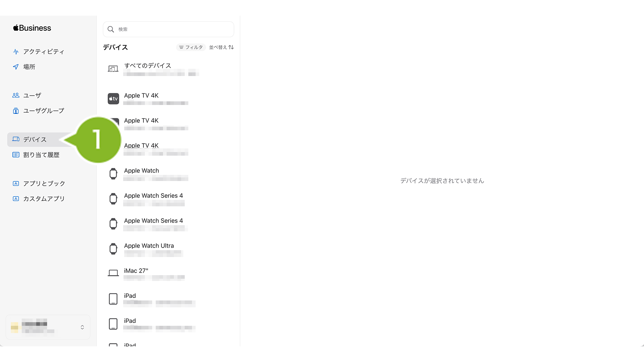
Task: Open the first Apple Watch Series 4 entry
Action: pos(168,199)
